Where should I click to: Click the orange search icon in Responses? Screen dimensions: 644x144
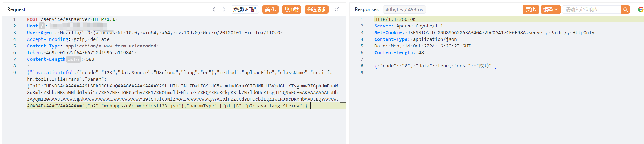[x=625, y=9]
